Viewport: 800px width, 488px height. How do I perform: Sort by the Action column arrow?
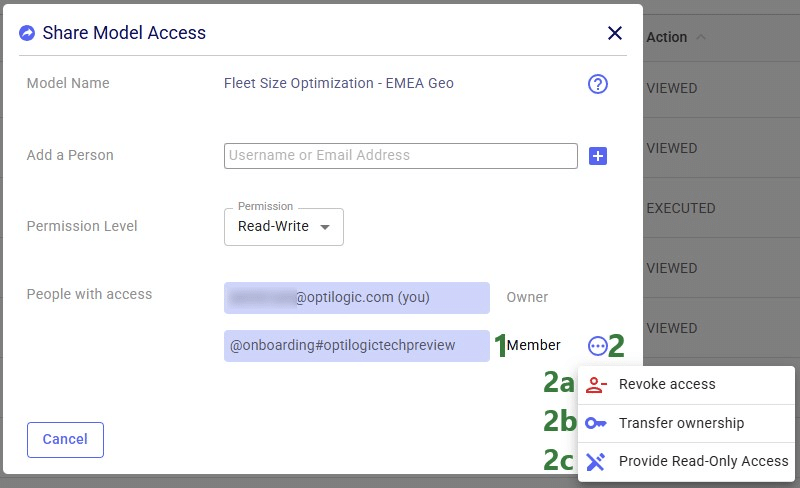[x=700, y=37]
